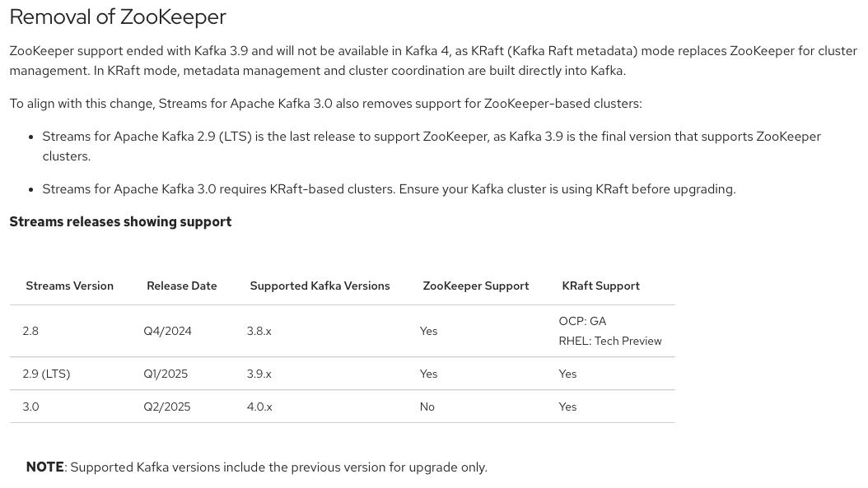Click the 3.8.x Kafka version cell

pos(259,332)
